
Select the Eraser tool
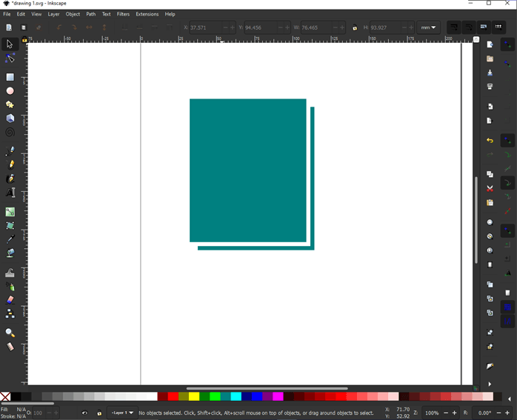tap(10, 301)
